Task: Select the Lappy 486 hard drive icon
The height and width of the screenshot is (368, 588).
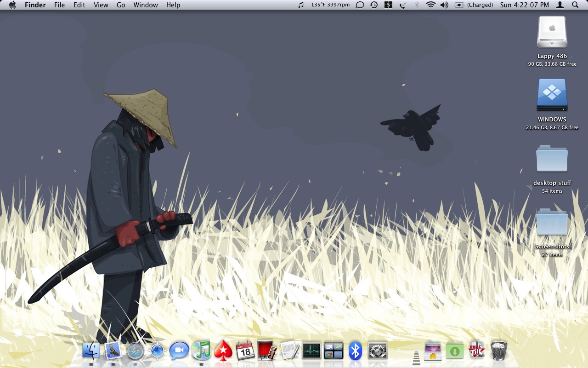Action: click(x=552, y=32)
